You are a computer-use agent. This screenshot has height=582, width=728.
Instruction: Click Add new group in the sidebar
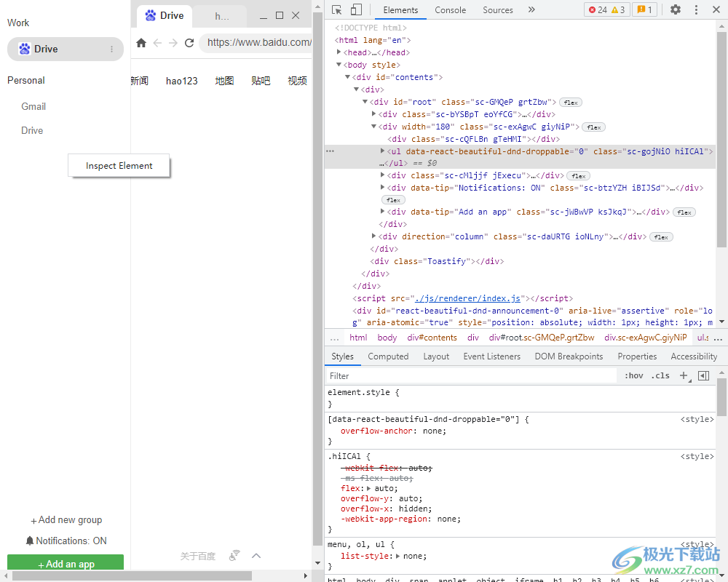tap(66, 520)
